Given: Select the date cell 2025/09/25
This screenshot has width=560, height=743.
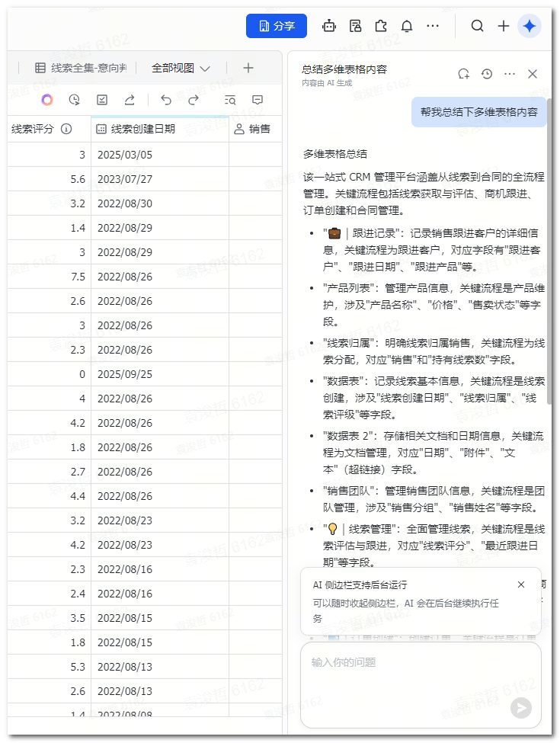Looking at the screenshot, I should tap(160, 374).
